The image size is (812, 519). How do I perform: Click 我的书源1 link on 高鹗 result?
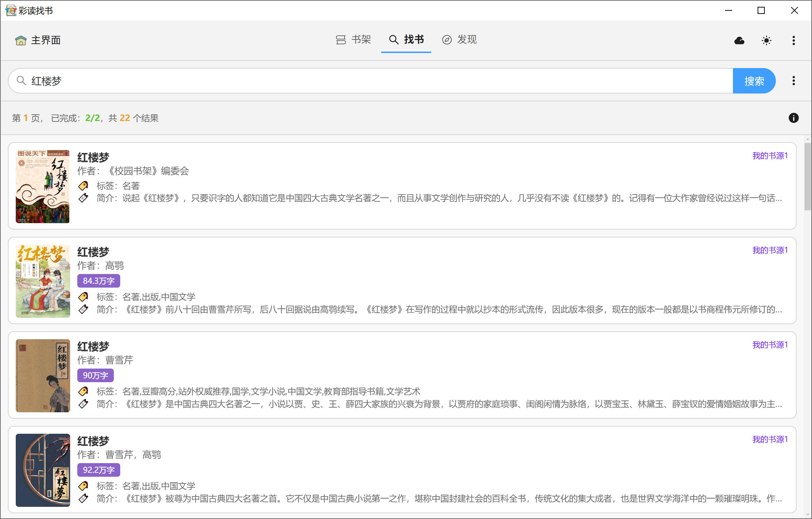(x=770, y=250)
